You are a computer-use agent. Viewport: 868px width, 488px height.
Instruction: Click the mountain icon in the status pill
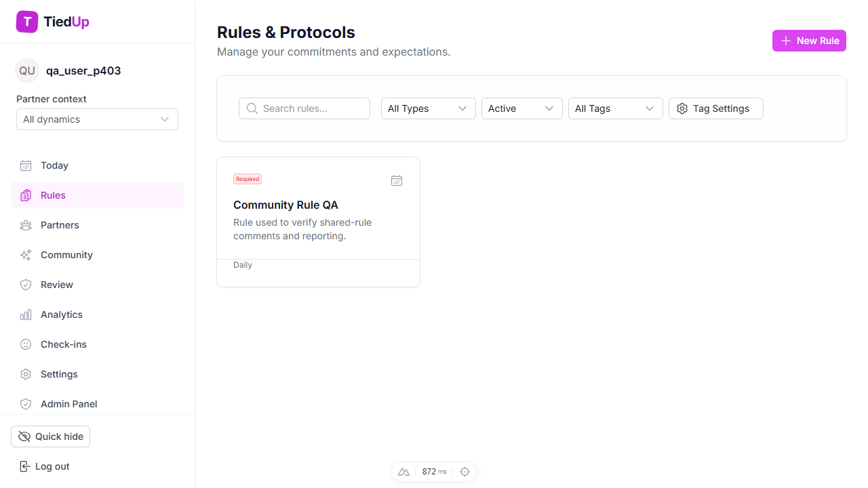pyautogui.click(x=404, y=471)
